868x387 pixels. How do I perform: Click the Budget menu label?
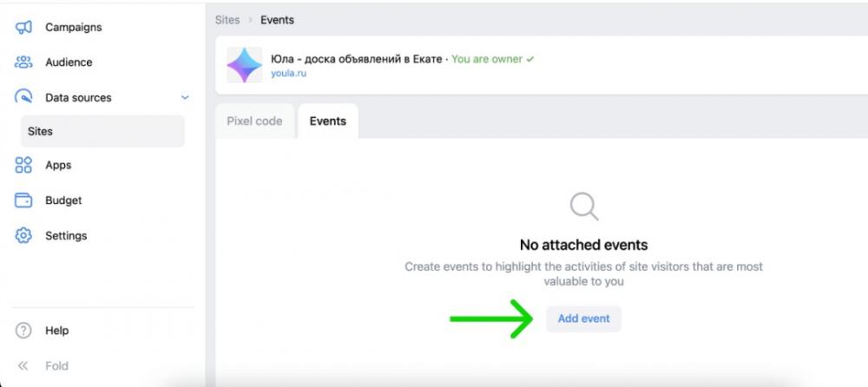tap(63, 200)
